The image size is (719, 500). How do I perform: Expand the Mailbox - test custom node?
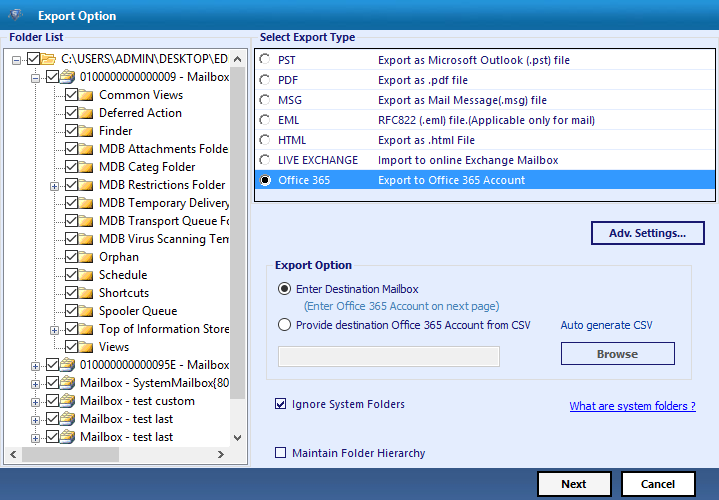[35, 402]
